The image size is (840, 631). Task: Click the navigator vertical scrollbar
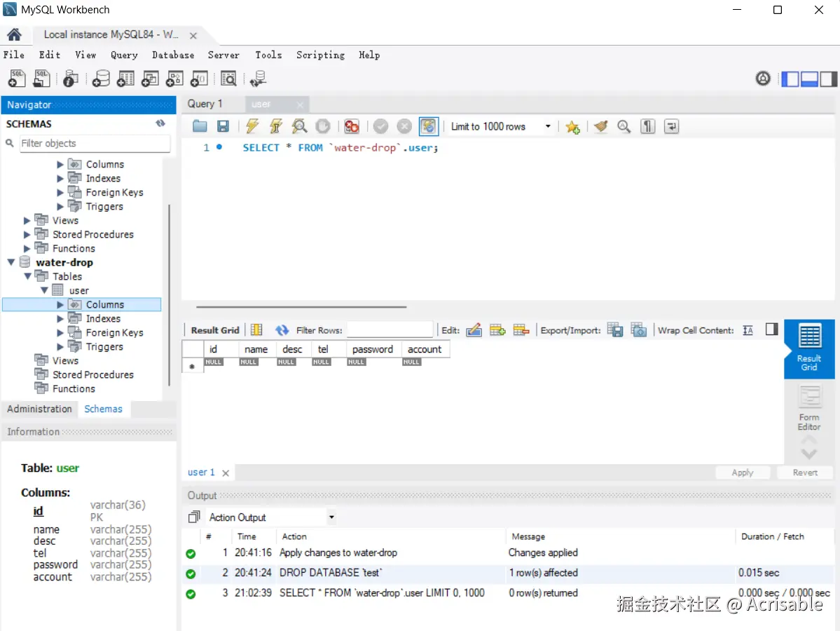pos(170,295)
